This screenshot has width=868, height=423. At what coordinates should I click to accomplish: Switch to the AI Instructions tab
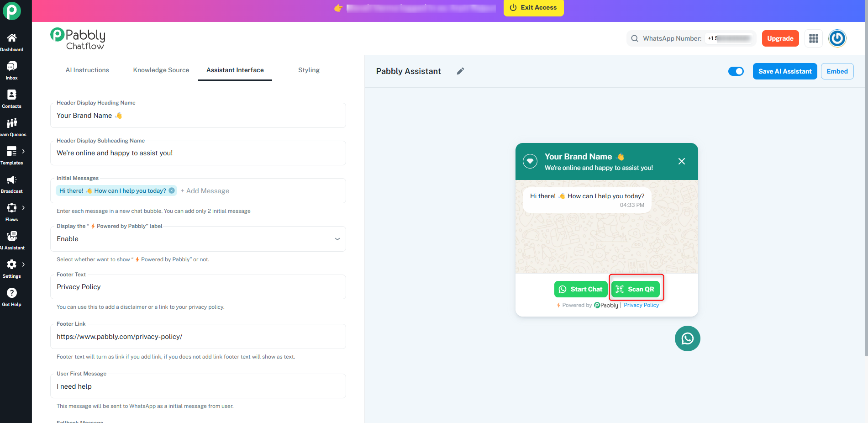[87, 70]
